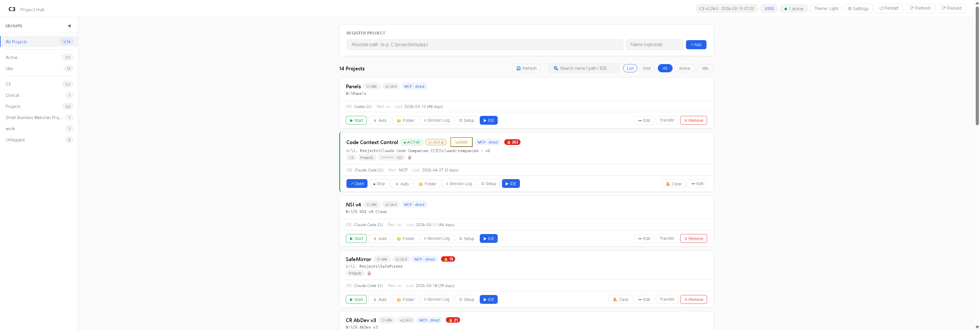Select the Untagged group

click(39, 140)
